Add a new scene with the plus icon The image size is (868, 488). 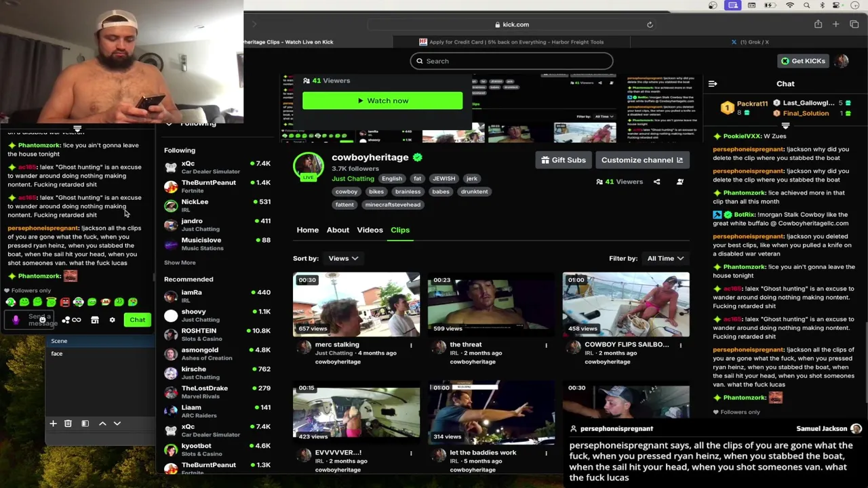53,424
